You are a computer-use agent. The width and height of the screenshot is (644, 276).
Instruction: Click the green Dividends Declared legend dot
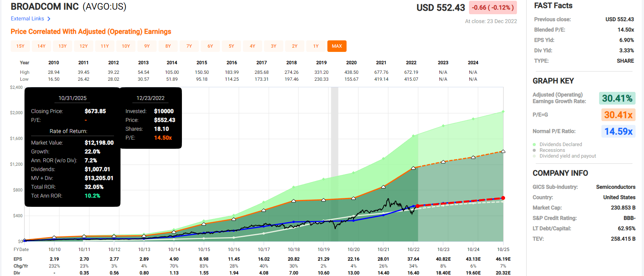point(534,145)
